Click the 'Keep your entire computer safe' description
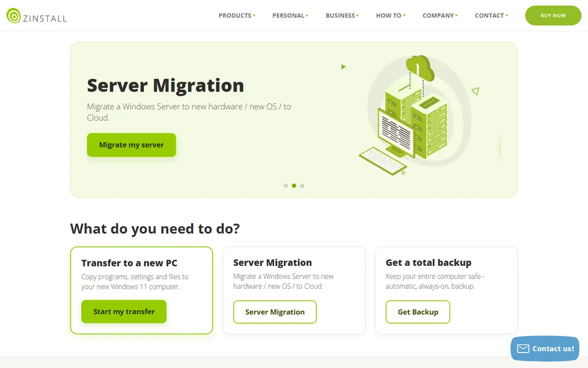Viewport: 588px width, 368px height. pyautogui.click(x=435, y=281)
